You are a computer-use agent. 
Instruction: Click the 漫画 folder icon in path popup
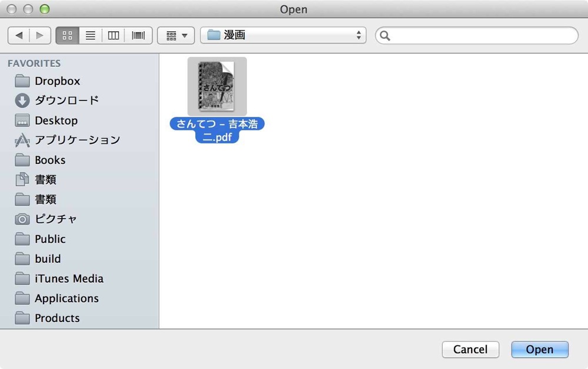tap(214, 35)
